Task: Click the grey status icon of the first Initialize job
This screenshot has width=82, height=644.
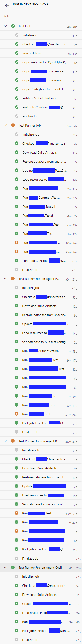Action: [x=16, y=35]
